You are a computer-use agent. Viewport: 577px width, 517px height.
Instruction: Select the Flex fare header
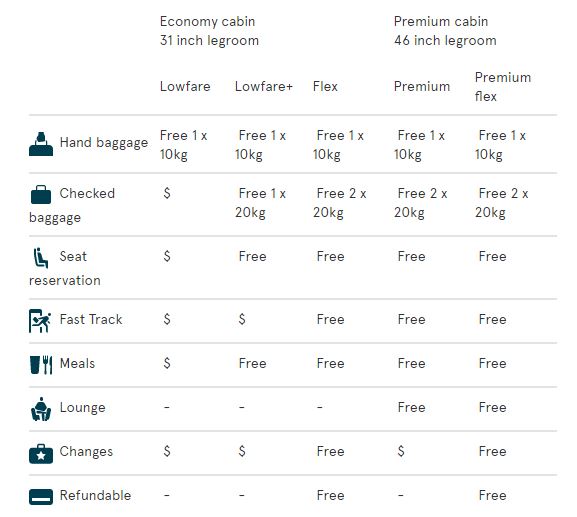coord(325,86)
